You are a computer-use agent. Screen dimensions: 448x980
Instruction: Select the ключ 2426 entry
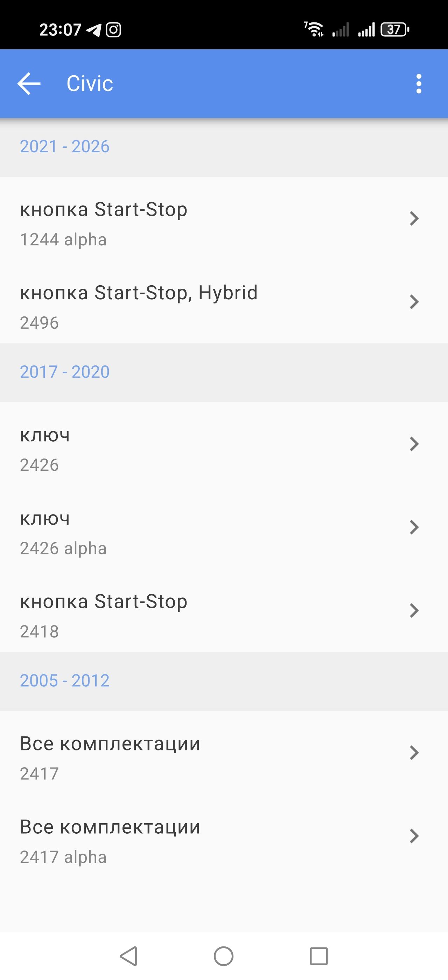coord(190,450)
